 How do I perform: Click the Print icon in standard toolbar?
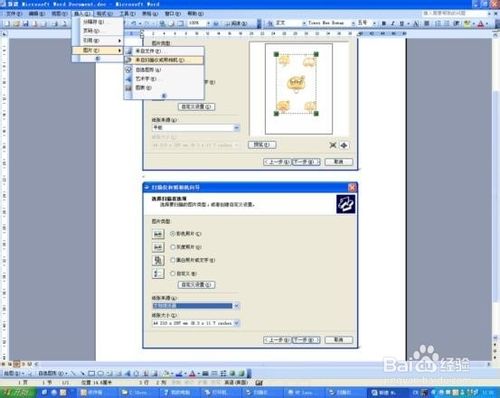55,23
